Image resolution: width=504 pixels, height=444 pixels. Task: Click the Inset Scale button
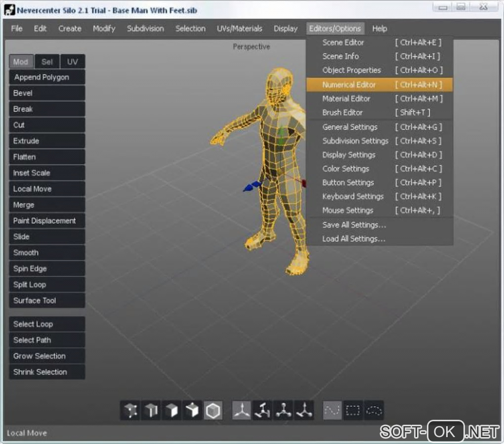(x=47, y=173)
